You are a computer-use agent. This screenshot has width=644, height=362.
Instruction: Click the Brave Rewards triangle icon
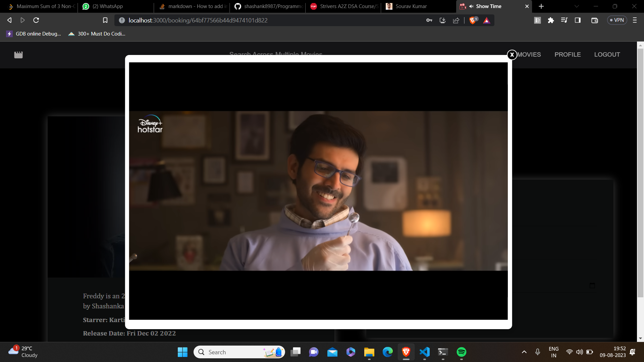pyautogui.click(x=487, y=20)
